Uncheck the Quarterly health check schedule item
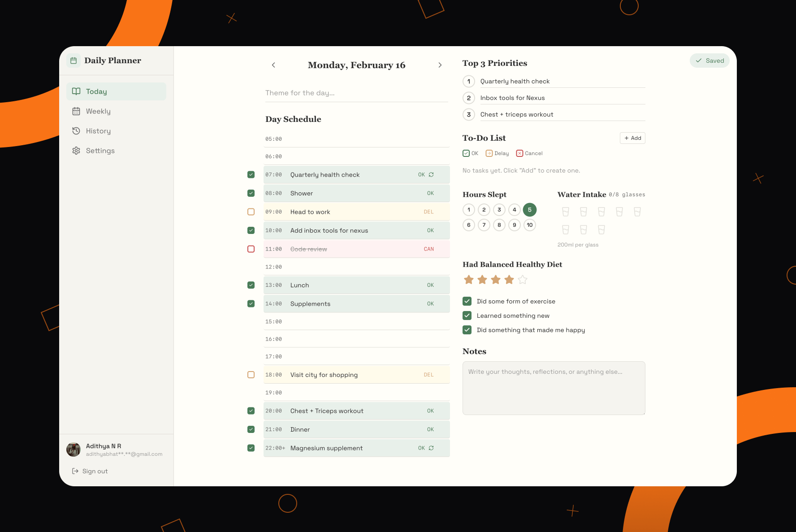Screen dimensions: 796x532 251,175
